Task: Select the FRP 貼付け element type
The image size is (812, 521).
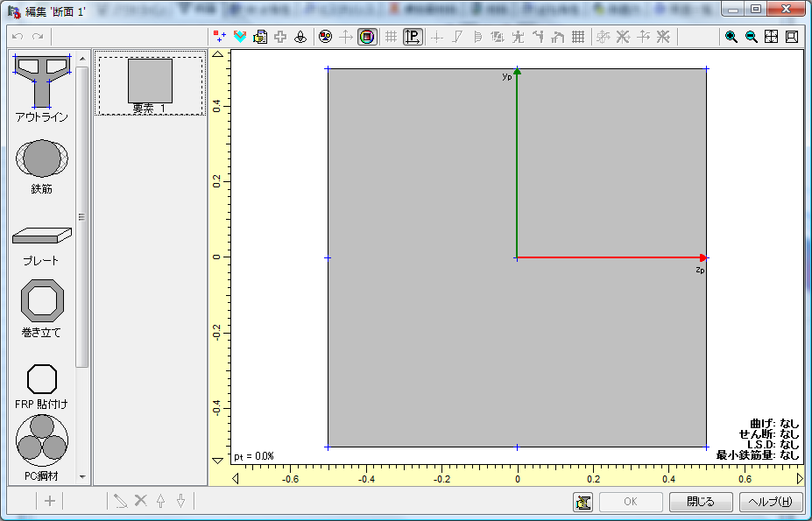Action: [42, 386]
